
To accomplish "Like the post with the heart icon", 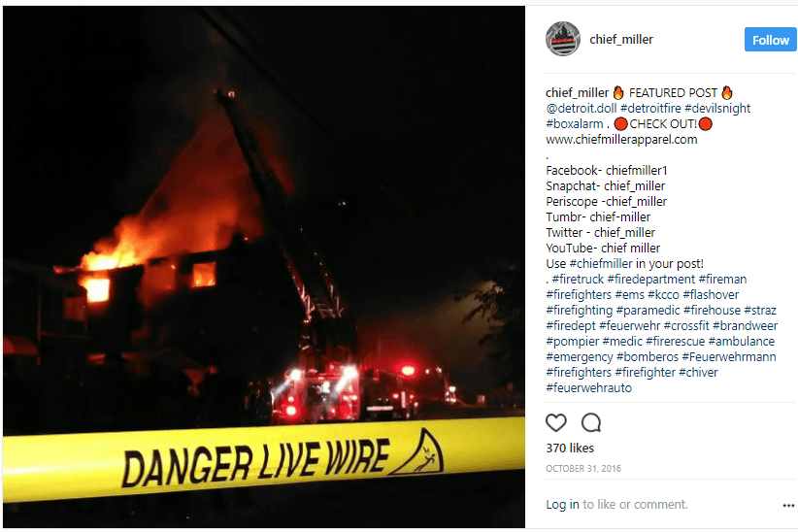I will (x=555, y=422).
